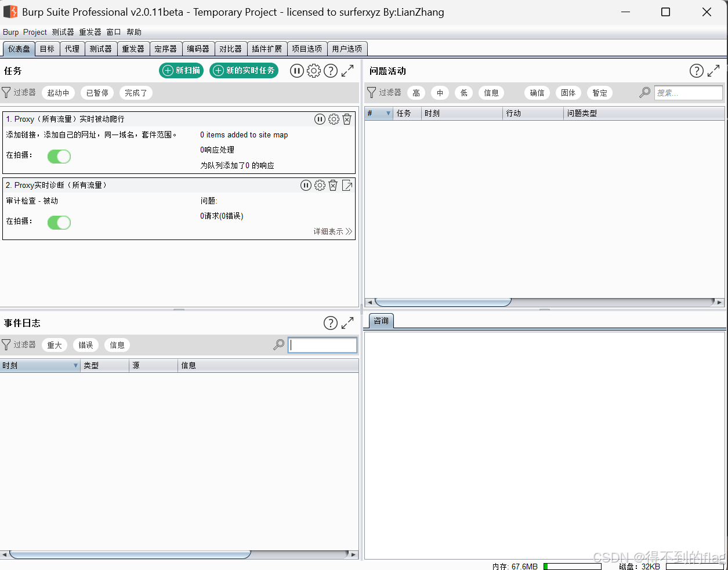Sort issues by the # column arrow

pyautogui.click(x=388, y=114)
